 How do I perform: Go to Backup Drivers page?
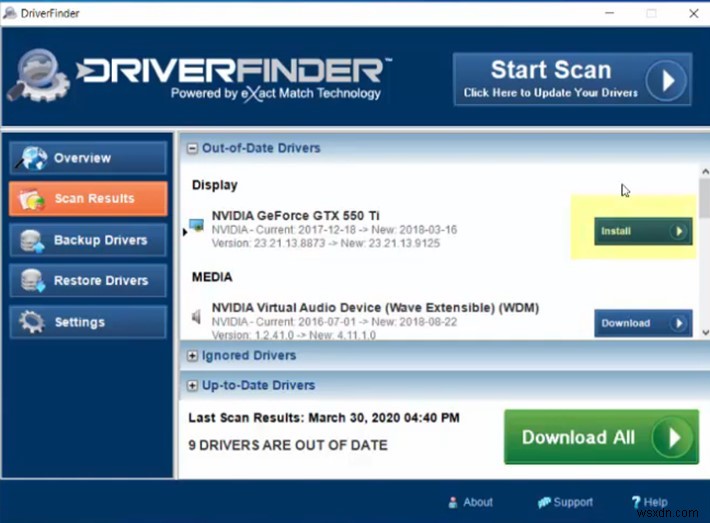[x=88, y=240]
